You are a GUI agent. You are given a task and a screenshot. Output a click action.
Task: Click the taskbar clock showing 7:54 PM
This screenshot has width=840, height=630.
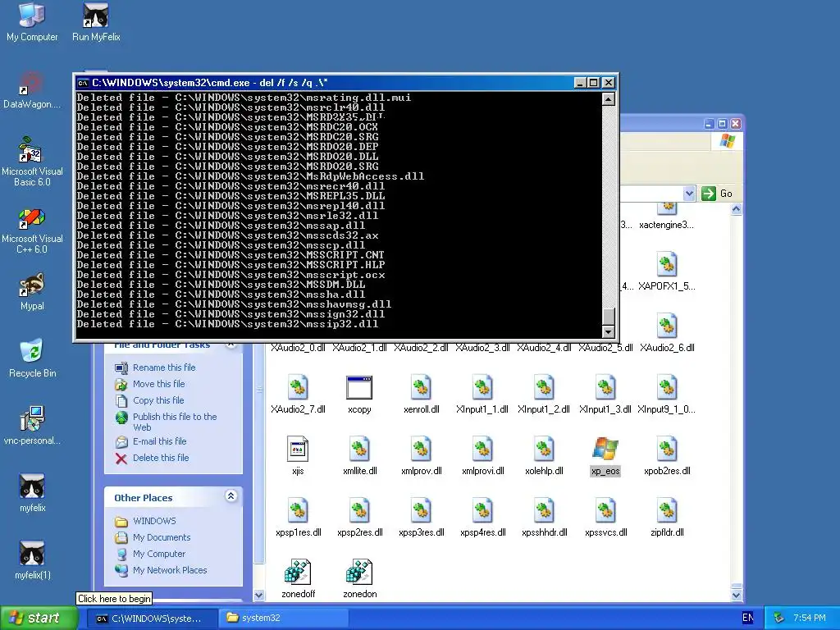click(x=809, y=618)
